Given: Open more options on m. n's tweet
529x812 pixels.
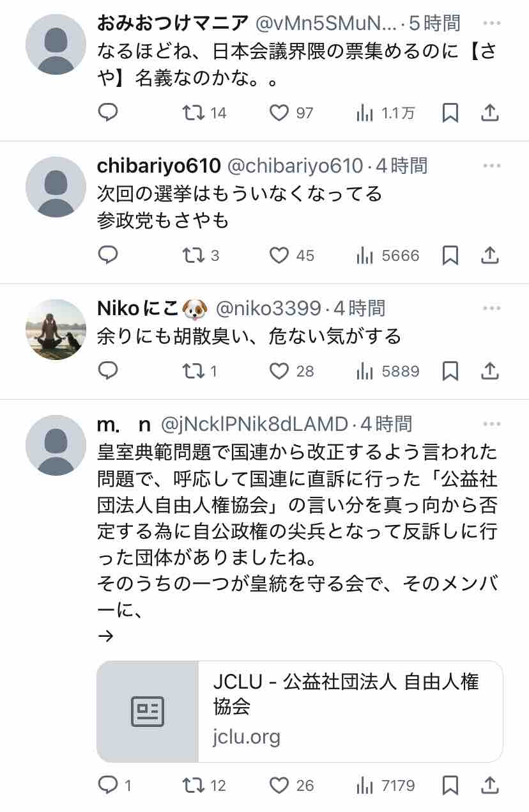Looking at the screenshot, I should (491, 424).
